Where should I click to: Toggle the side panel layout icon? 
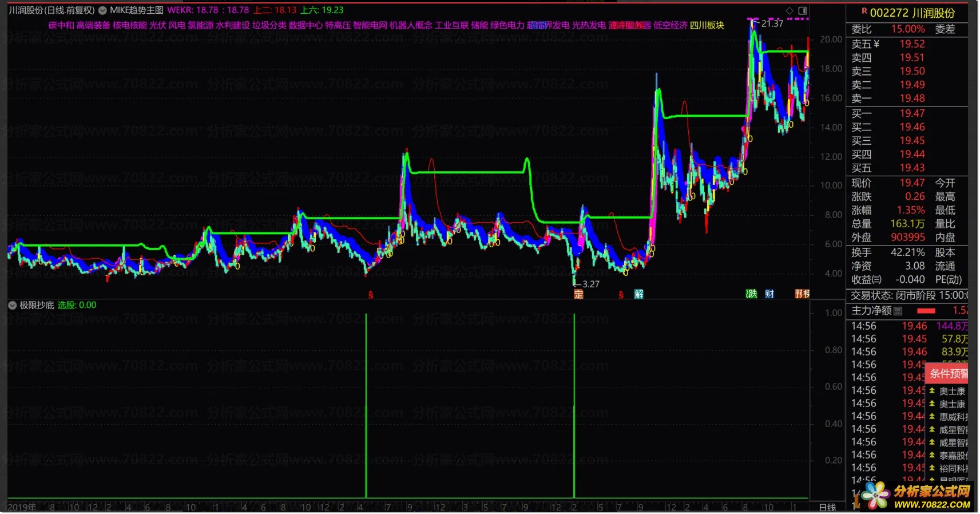[803, 11]
